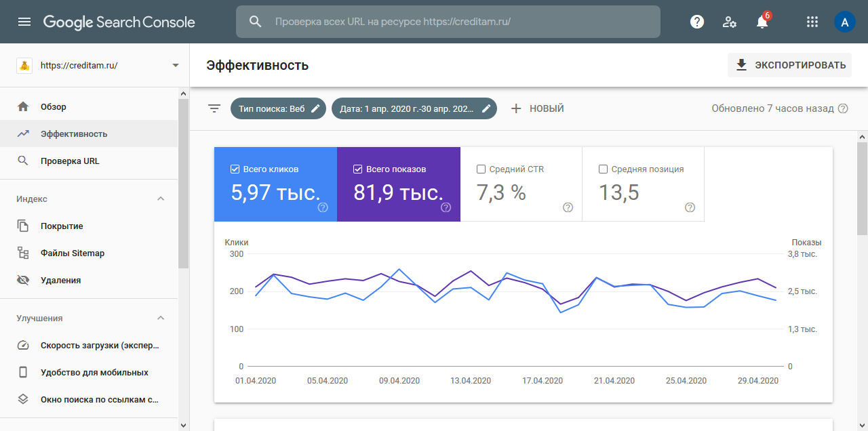Open the creditam.ru property dropdown
Screen dimensions: 868x431
(176, 66)
